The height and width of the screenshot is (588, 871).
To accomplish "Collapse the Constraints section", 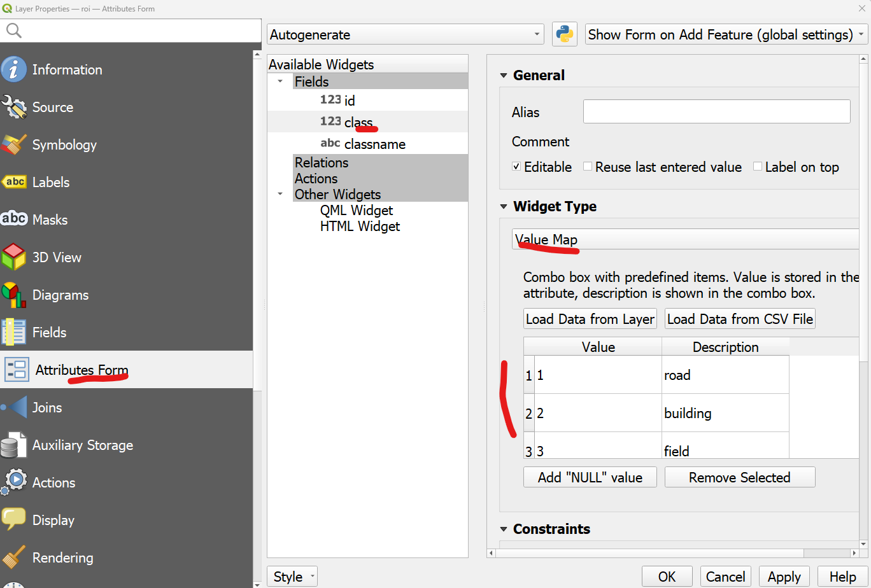I will pos(504,529).
